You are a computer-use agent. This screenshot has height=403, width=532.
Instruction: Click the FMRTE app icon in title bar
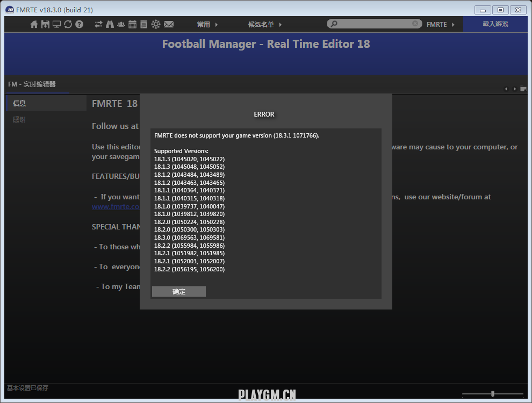(x=10, y=10)
